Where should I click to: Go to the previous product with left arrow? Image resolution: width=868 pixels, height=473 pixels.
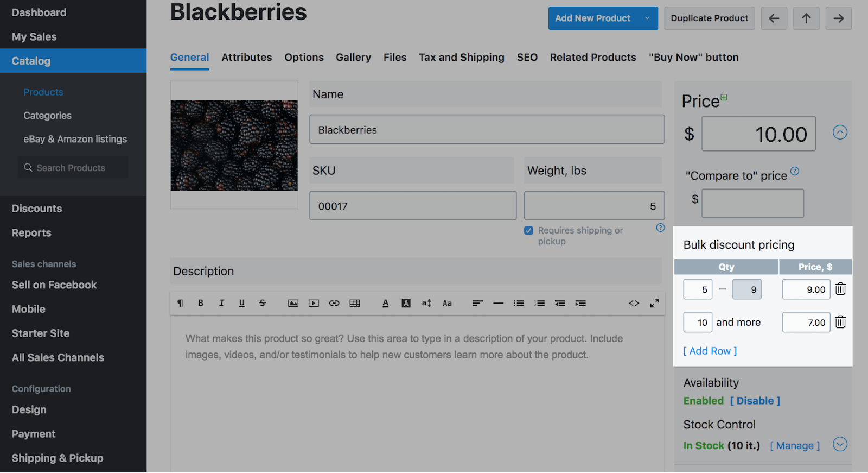click(774, 18)
